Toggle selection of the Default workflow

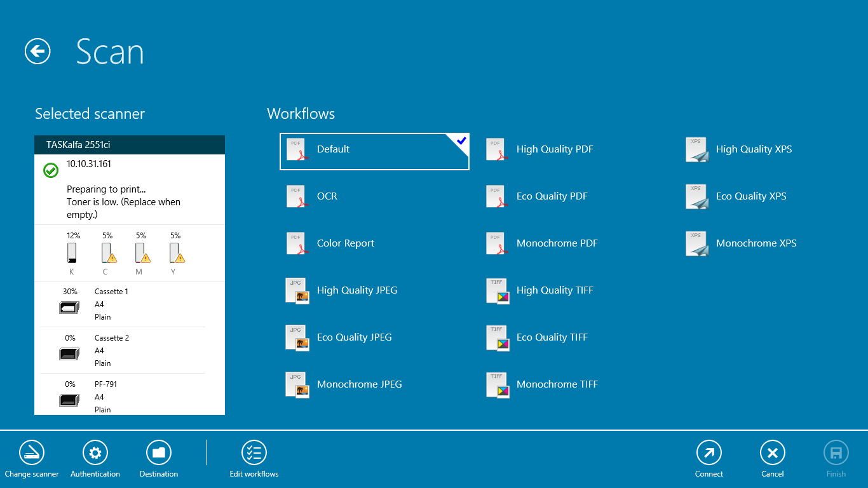tap(374, 151)
